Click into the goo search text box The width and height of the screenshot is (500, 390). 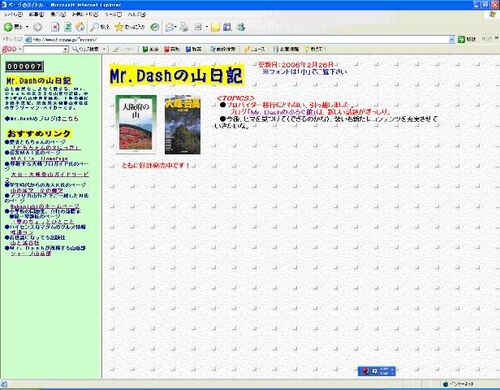43,49
